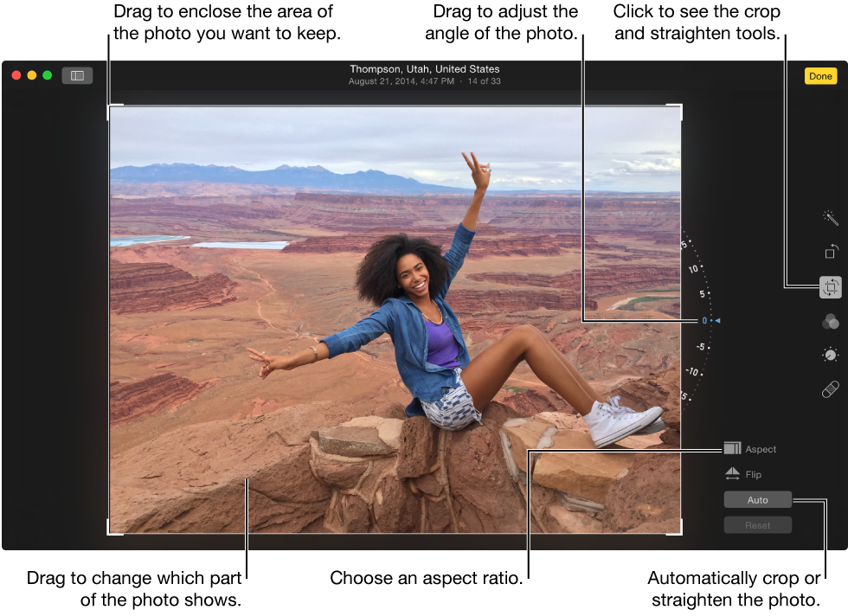The width and height of the screenshot is (848, 616).
Task: Select the Enhance magic wand tool
Action: (x=830, y=217)
